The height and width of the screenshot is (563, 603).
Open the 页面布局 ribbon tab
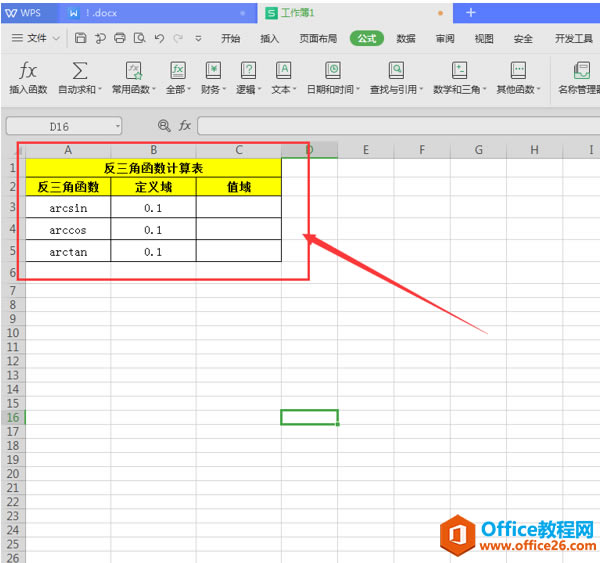(318, 38)
